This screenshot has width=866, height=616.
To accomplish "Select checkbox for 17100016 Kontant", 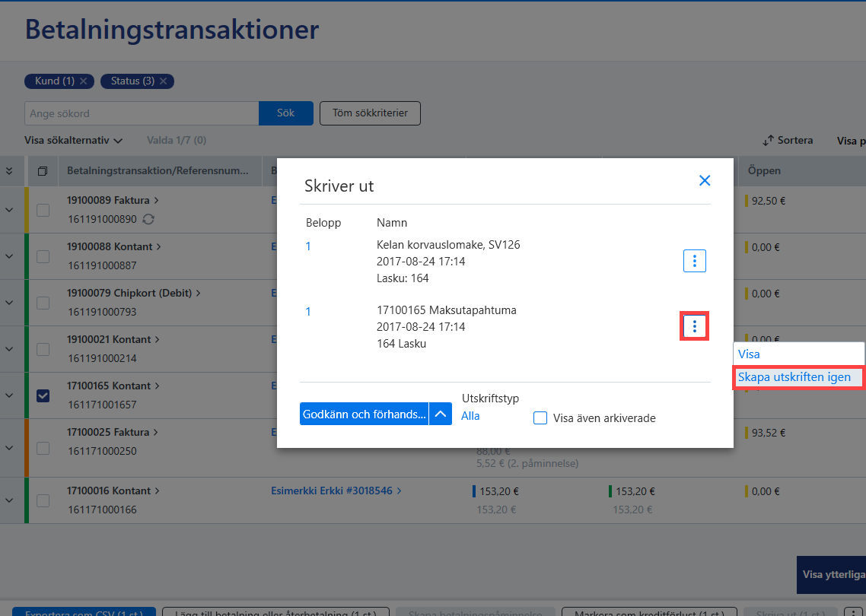I will click(43, 500).
